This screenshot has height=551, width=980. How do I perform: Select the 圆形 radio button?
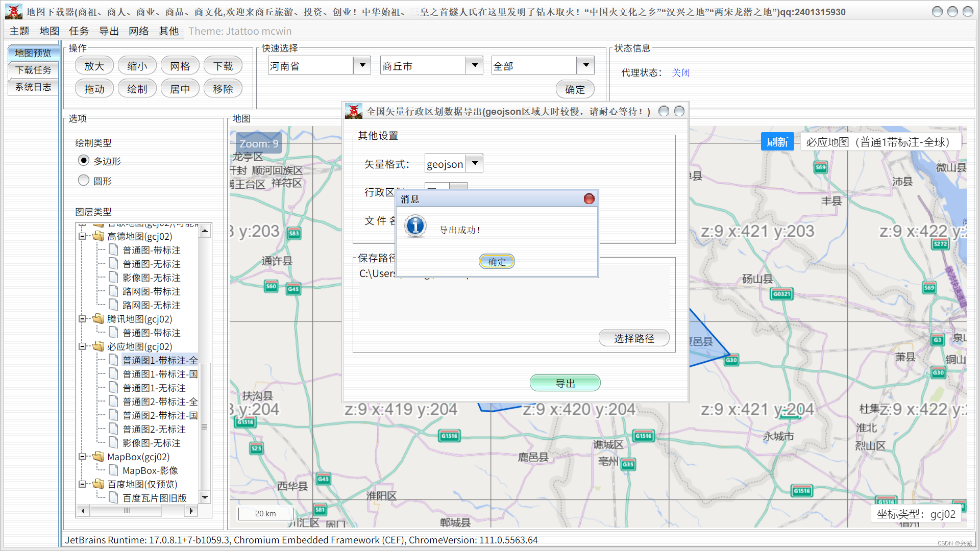click(x=84, y=181)
